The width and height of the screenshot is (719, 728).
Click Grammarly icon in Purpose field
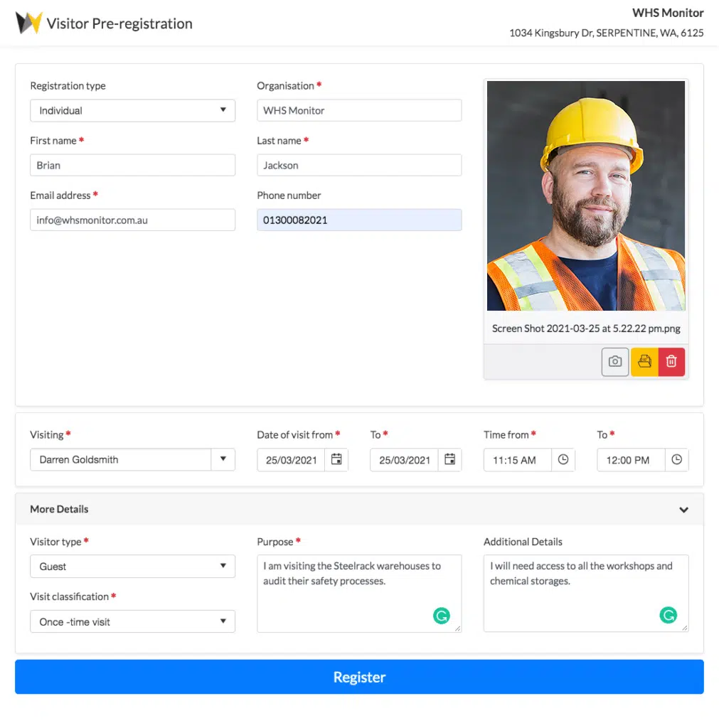pos(442,616)
